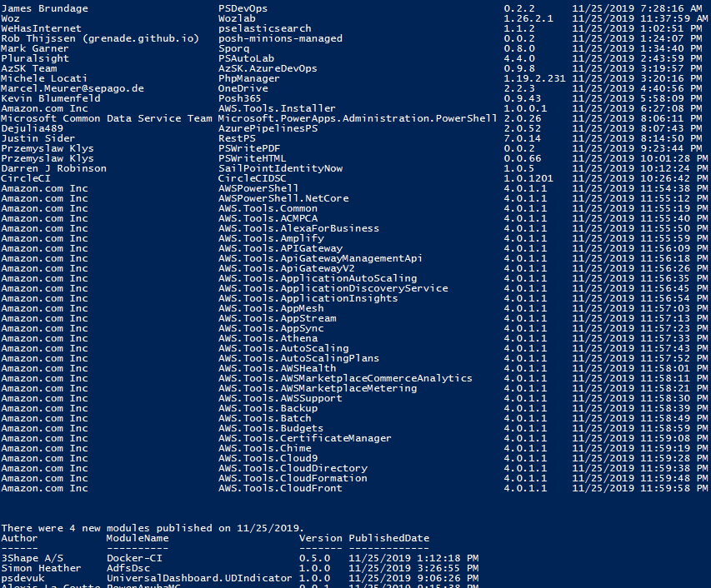The height and width of the screenshot is (588, 711).
Task: Click the UniversalDashboard.UDIndicator module name
Action: (x=199, y=578)
